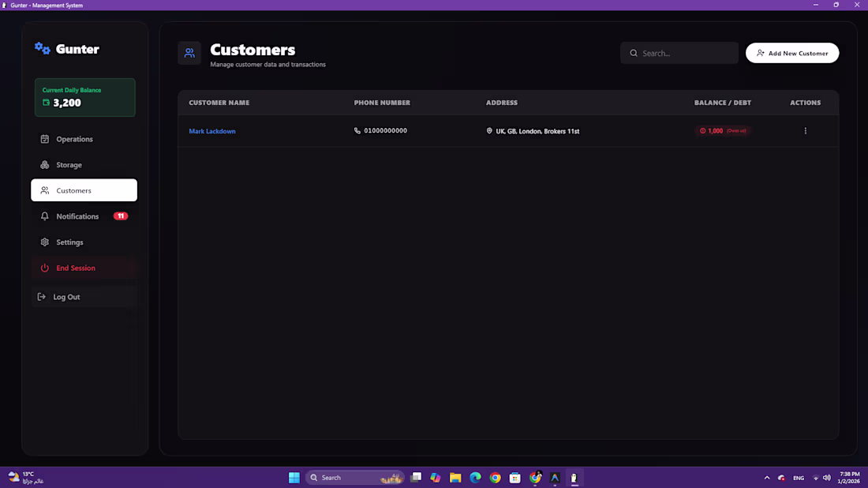This screenshot has width=868, height=488.
Task: Open the Windows Start menu
Action: click(294, 478)
